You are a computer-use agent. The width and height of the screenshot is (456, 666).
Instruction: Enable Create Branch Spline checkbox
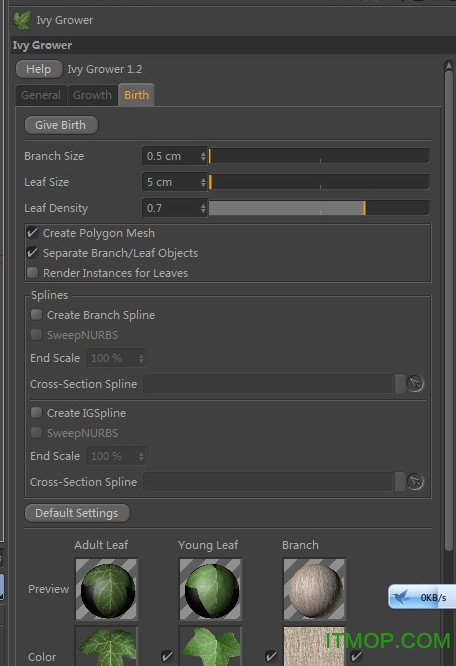pos(37,315)
